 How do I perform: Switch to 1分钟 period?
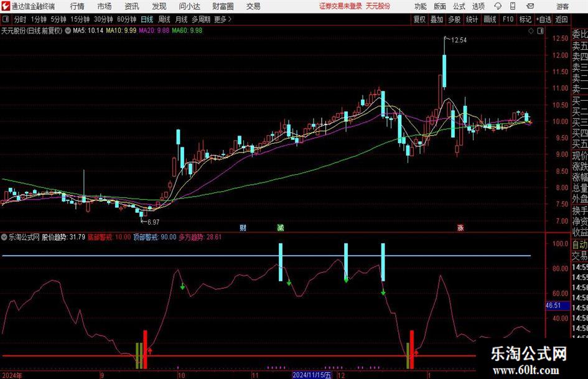pyautogui.click(x=39, y=19)
